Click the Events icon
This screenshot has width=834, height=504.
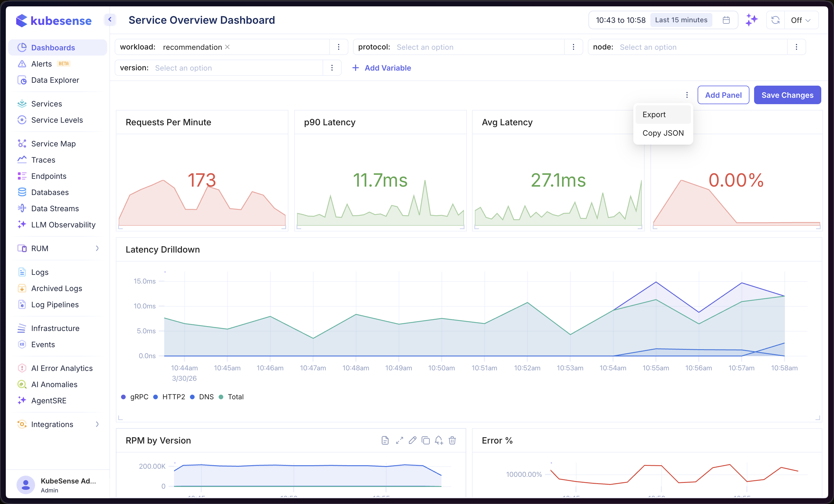[x=22, y=345]
